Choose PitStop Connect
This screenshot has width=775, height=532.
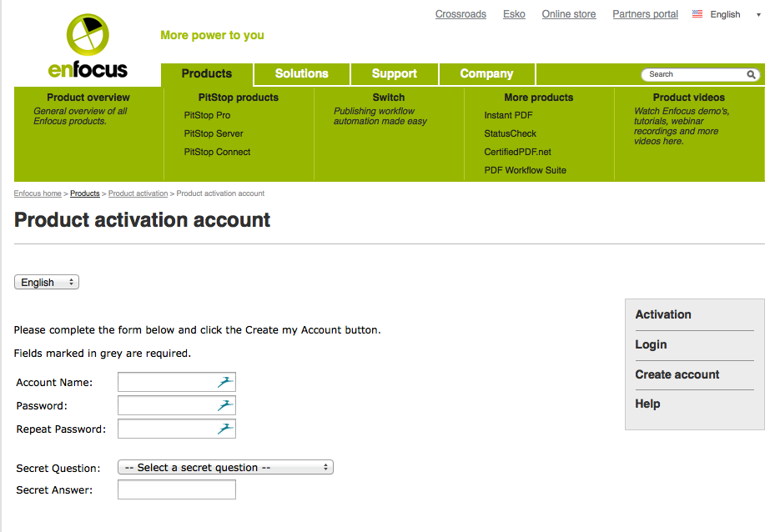point(217,152)
